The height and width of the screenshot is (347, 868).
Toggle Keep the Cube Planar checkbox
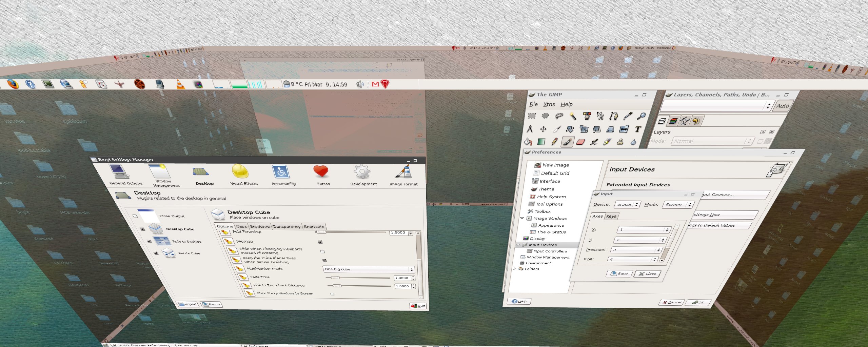tap(324, 261)
